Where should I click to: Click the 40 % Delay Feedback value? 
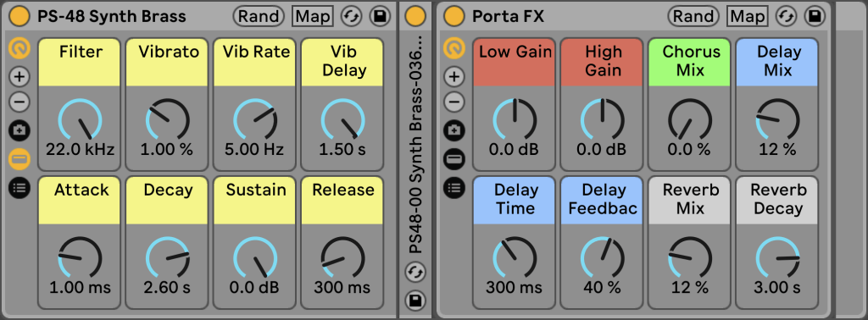click(603, 288)
